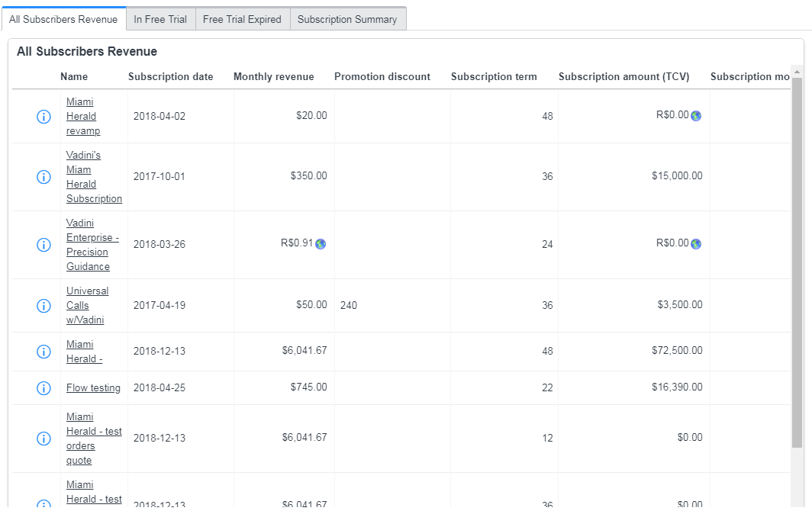Click the $72,500.00 TCV amount
This screenshot has width=812, height=511.
coord(677,351)
